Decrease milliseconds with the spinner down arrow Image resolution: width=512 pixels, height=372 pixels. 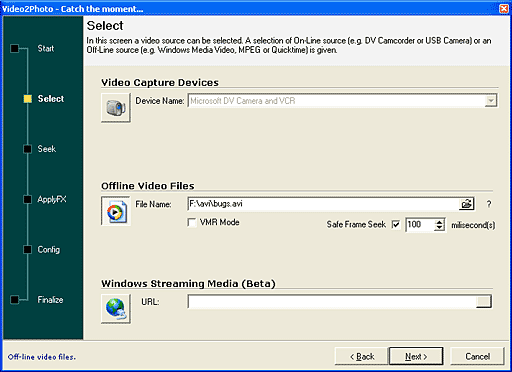click(x=440, y=228)
